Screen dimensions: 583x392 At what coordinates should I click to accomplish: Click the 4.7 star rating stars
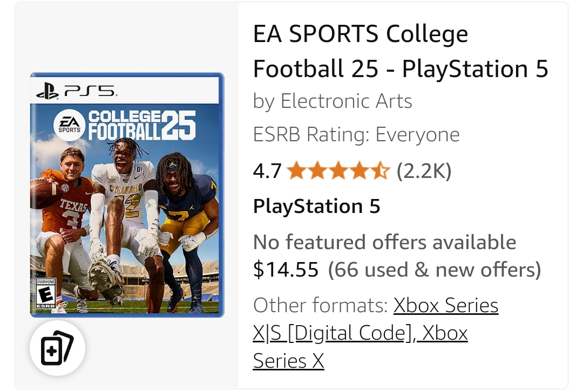(x=338, y=171)
